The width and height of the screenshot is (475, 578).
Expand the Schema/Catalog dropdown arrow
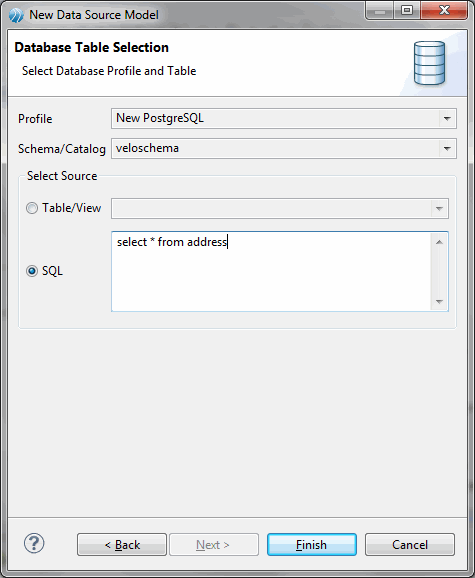click(447, 149)
